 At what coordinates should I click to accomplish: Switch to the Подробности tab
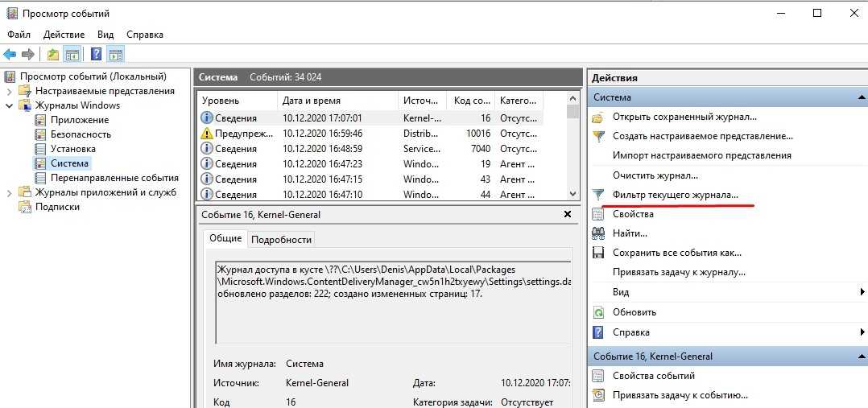280,239
